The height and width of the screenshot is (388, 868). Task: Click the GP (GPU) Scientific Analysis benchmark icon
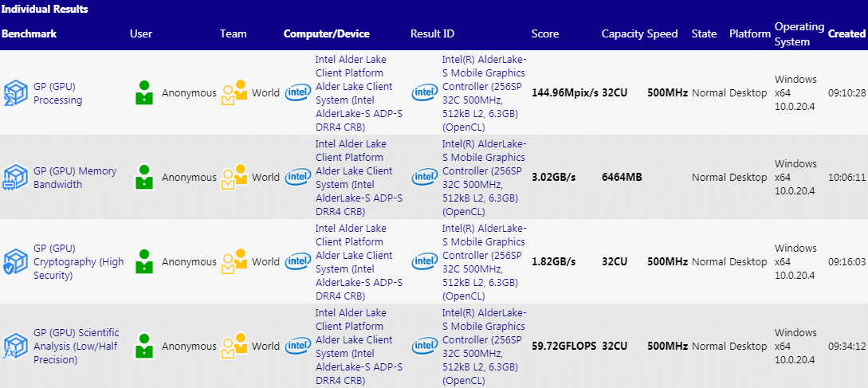15,347
